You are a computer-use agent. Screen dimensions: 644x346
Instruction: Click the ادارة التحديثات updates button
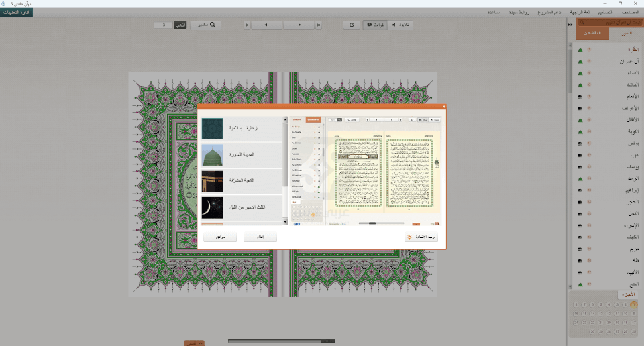click(16, 12)
